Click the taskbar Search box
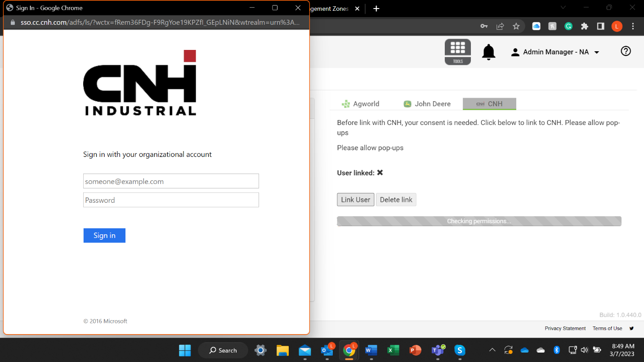This screenshot has height=362, width=644. click(x=223, y=350)
